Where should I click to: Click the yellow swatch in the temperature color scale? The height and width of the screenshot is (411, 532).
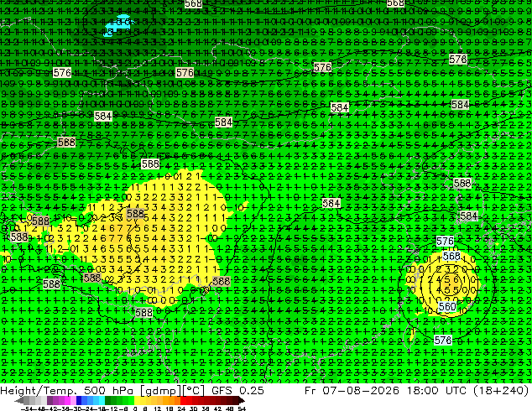(138, 401)
